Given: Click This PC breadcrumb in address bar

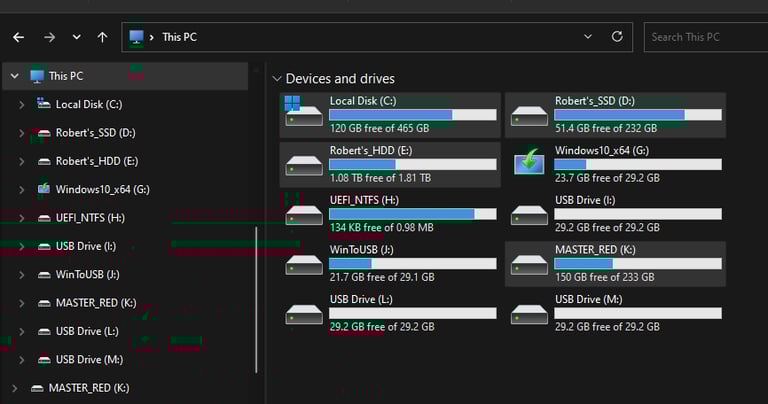Looking at the screenshot, I should pos(179,37).
